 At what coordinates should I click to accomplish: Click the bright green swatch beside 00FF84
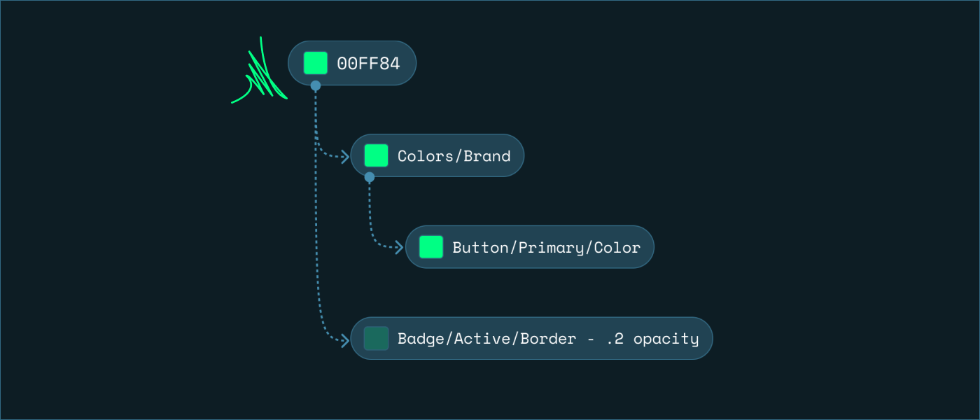click(x=316, y=63)
